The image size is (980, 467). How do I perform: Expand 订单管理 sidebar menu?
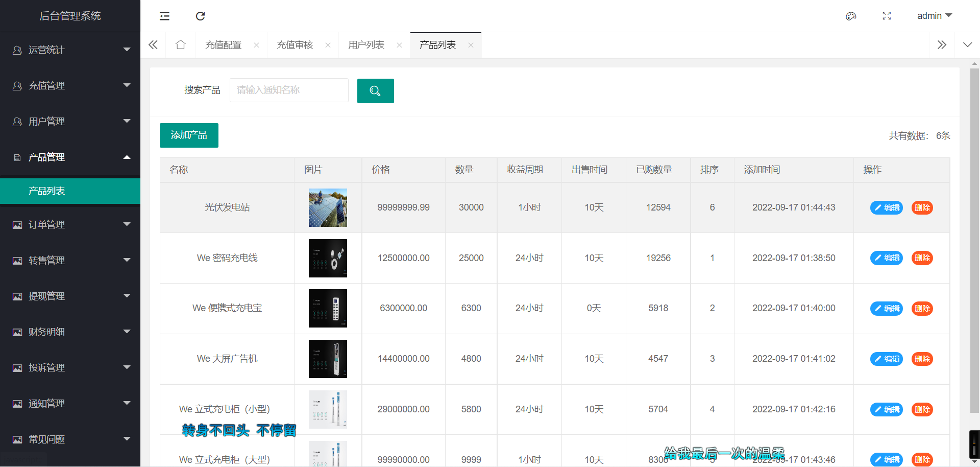pos(70,224)
